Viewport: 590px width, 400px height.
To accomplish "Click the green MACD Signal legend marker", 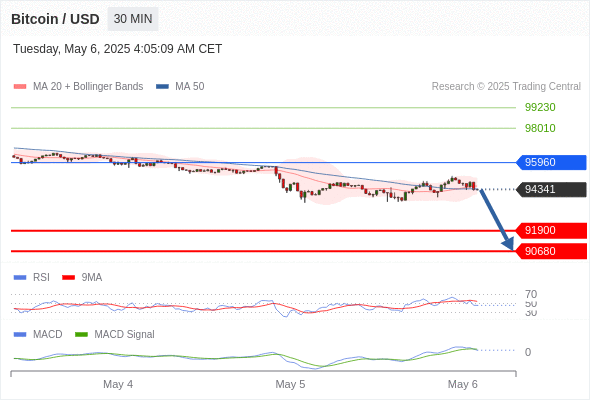I will coord(81,334).
